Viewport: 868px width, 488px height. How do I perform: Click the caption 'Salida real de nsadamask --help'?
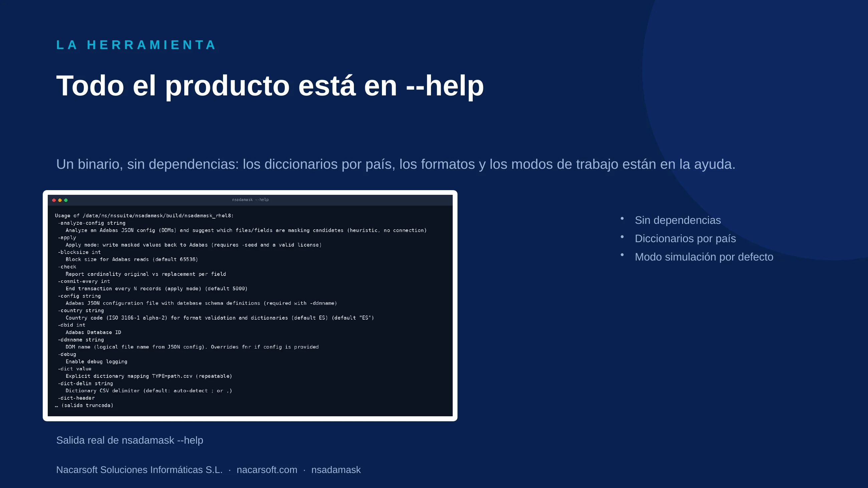130,440
